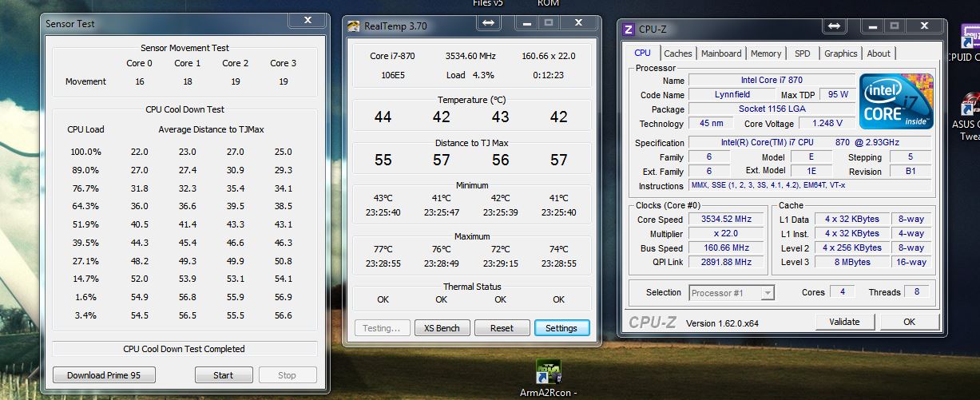Screen dimensions: 980x400
Task: Click the minimum temperature 43°C
Action: tap(383, 198)
